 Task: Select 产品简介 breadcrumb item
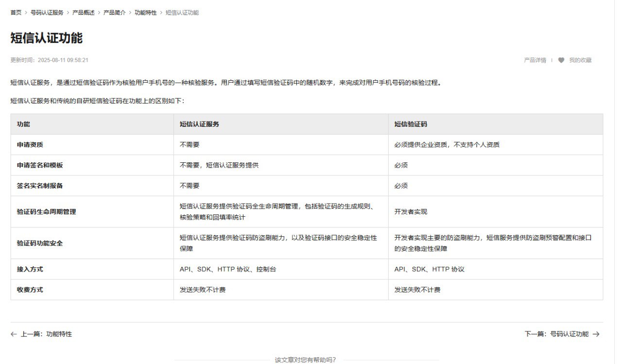[115, 13]
